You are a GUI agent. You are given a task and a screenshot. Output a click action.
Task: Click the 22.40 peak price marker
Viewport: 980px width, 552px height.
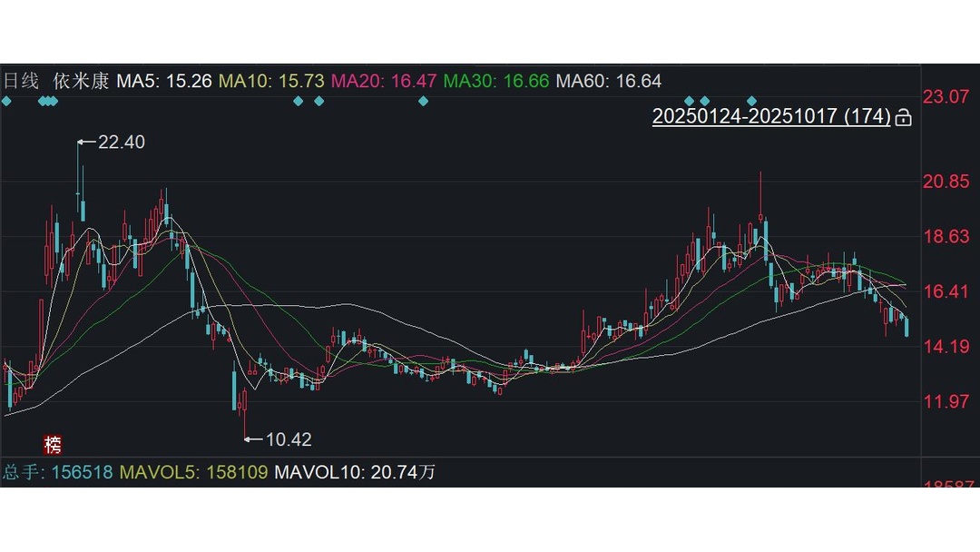[x=122, y=142]
